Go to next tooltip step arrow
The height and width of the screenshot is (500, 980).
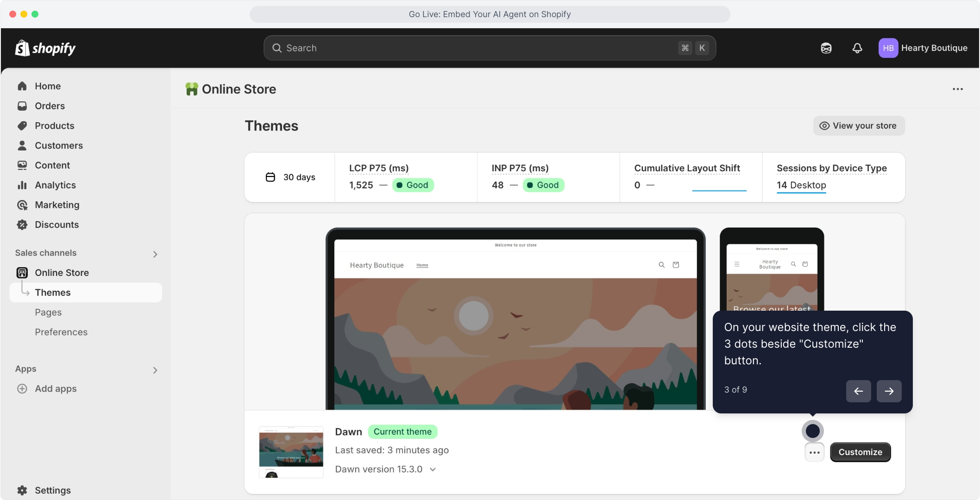(x=889, y=391)
